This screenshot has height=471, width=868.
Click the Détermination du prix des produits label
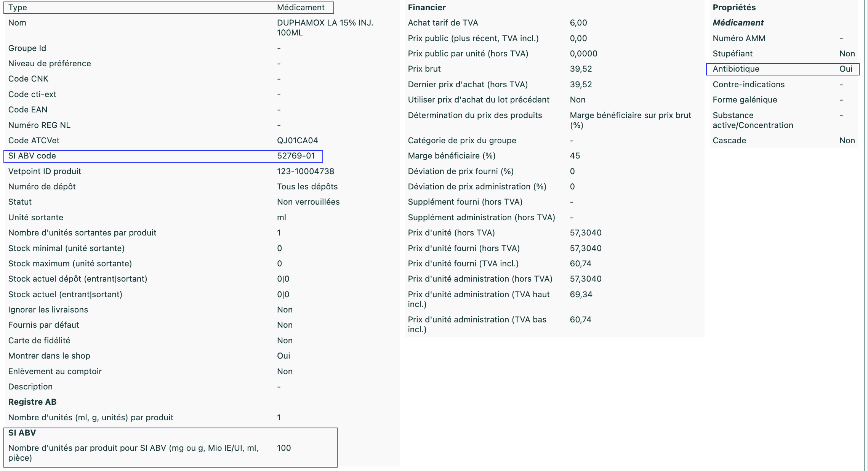tap(474, 115)
